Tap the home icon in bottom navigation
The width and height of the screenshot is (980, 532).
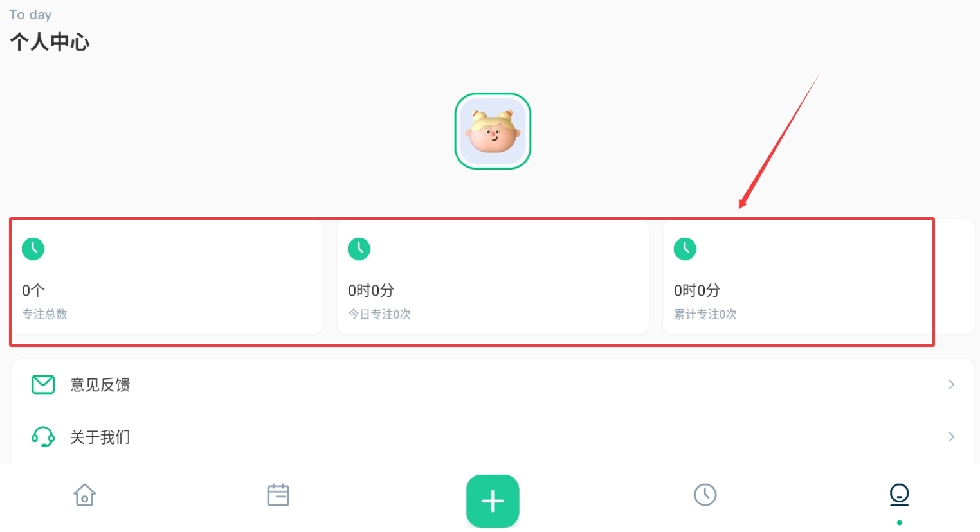pos(85,495)
